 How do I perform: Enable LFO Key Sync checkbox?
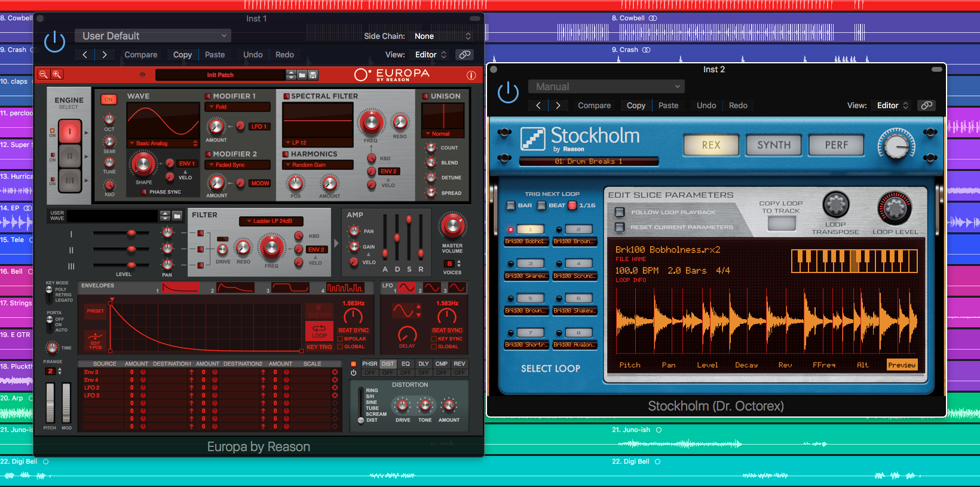[434, 339]
